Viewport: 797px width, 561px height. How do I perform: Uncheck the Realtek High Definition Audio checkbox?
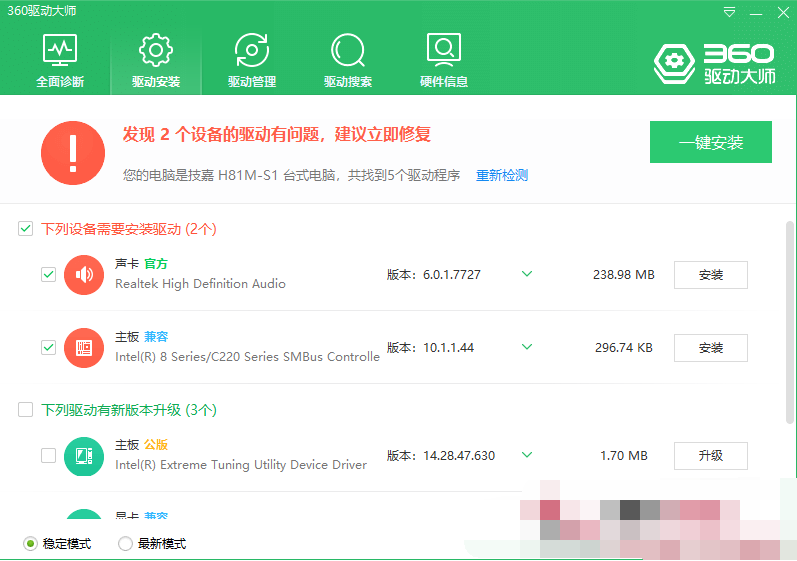click(48, 274)
